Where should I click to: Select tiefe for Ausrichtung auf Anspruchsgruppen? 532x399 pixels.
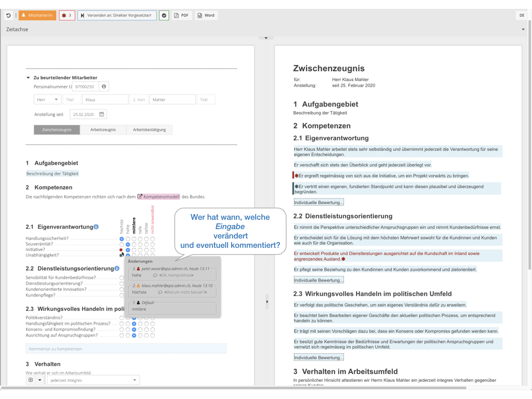click(x=140, y=336)
